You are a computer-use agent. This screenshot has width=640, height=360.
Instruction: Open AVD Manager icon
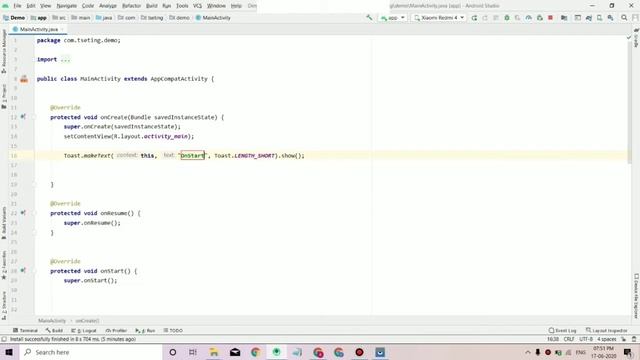(600, 18)
